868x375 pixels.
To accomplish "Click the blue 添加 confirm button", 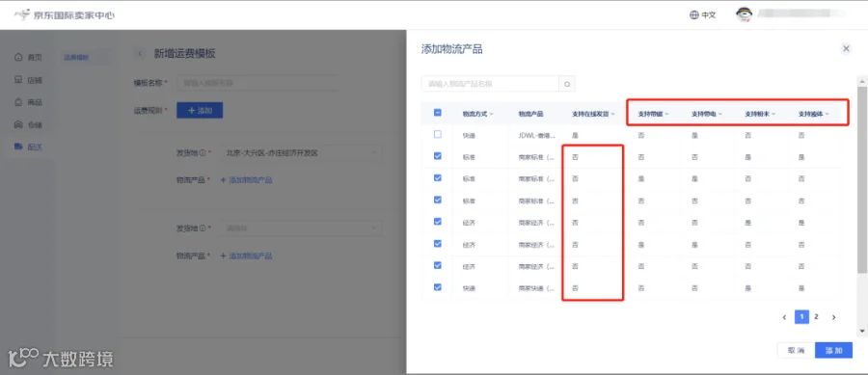I will pos(833,350).
